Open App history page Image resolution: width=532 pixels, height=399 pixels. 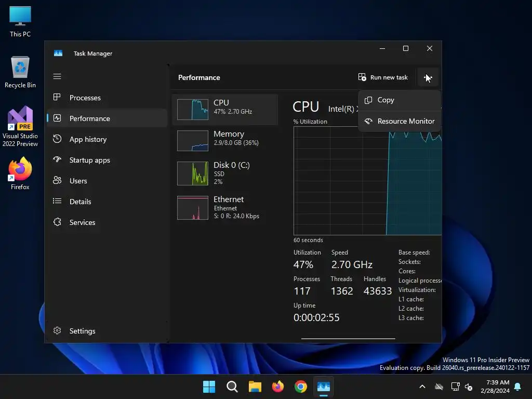(x=107, y=139)
